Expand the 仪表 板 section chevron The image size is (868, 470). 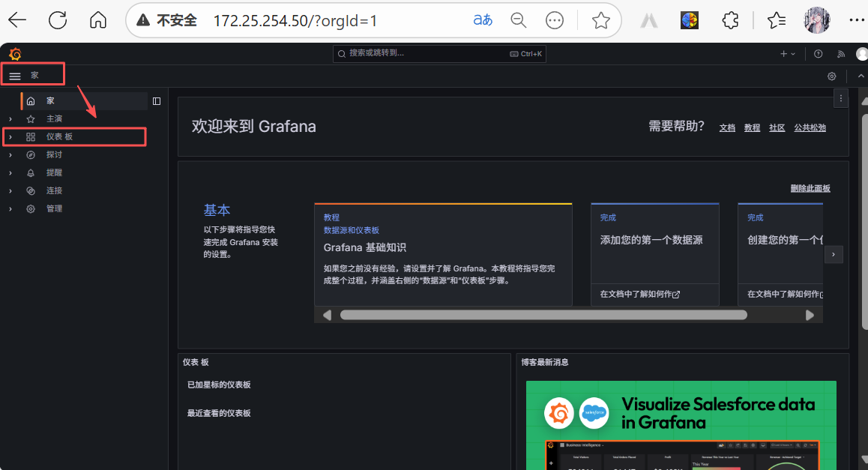pos(10,136)
